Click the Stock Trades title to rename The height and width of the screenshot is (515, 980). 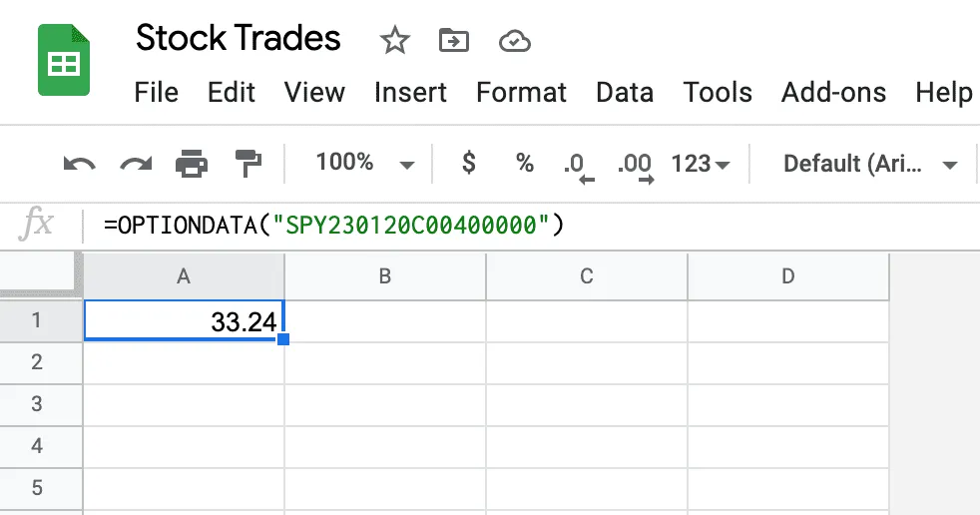[x=239, y=38]
